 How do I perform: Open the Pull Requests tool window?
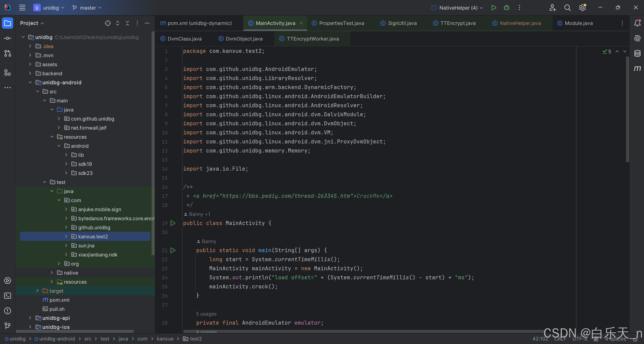click(8, 53)
